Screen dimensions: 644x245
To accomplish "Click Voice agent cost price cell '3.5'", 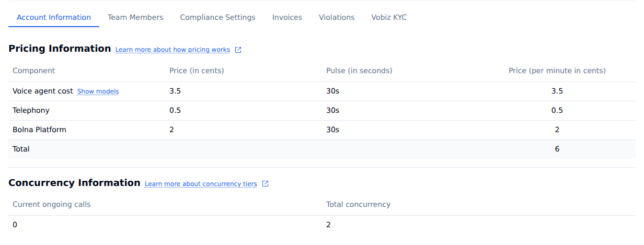I will pos(175,91).
